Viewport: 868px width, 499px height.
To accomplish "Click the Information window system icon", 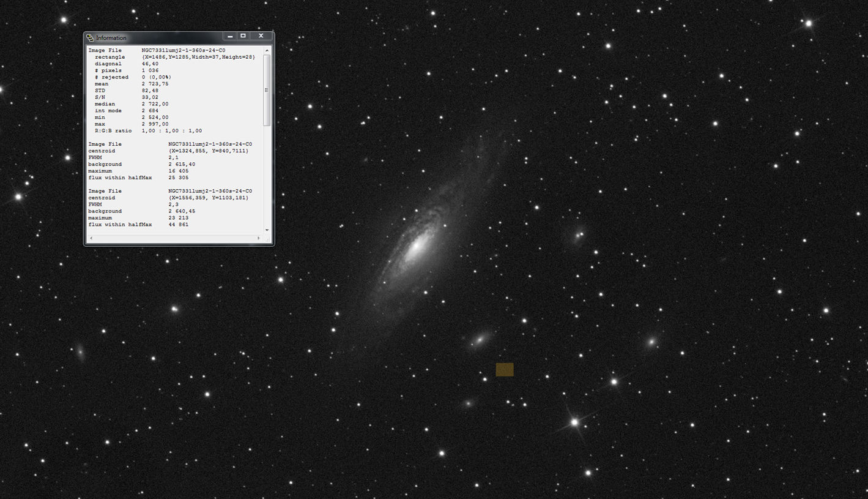I will (x=89, y=36).
